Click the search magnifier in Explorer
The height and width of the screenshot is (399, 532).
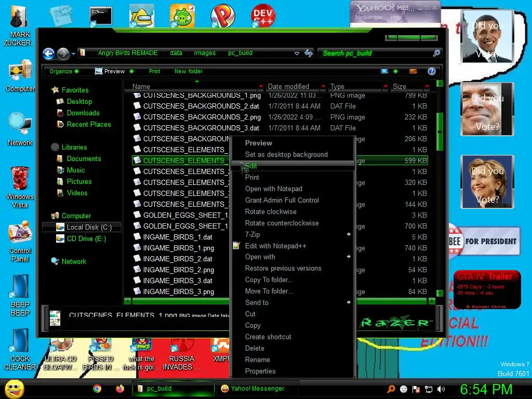436,53
